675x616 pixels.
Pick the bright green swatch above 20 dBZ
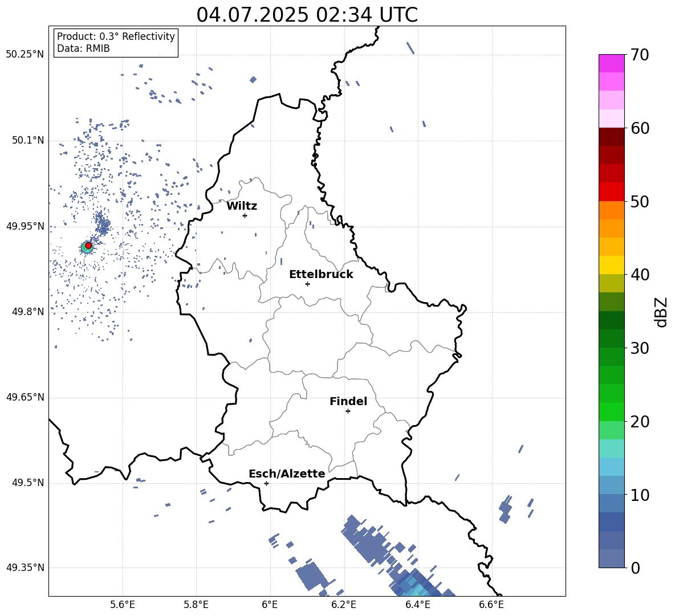[611, 411]
